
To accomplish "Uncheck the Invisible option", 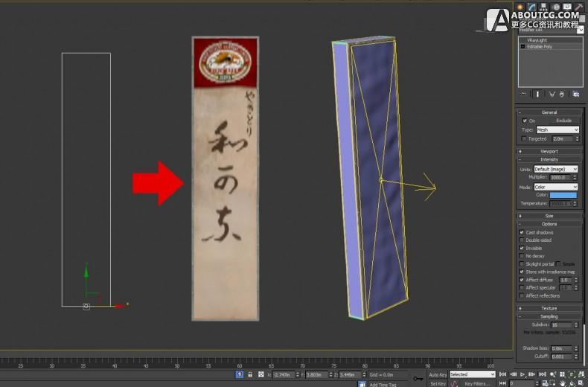I will coord(523,248).
